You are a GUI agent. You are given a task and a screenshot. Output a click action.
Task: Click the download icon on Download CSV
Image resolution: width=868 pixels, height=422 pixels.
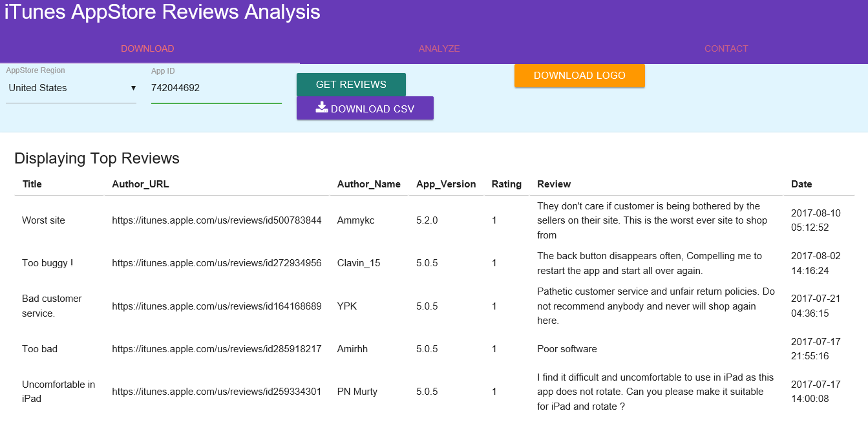pos(322,108)
